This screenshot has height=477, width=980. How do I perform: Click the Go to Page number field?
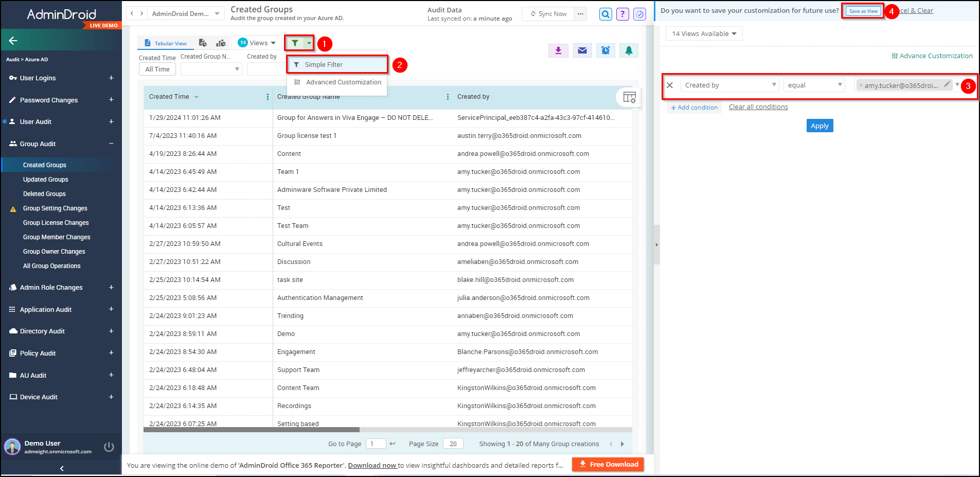[376, 444]
